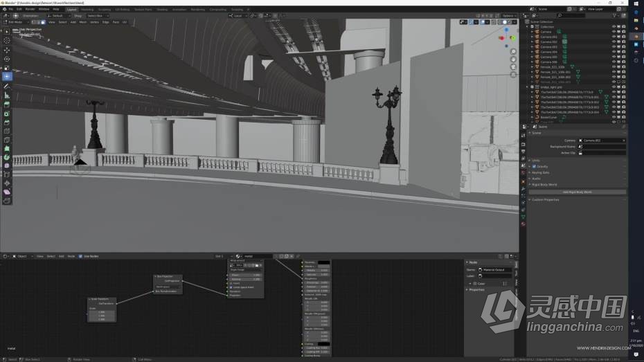Toggle eye icon for Collection row
Image resolution: width=644 pixels, height=362 pixels.
pos(614,27)
